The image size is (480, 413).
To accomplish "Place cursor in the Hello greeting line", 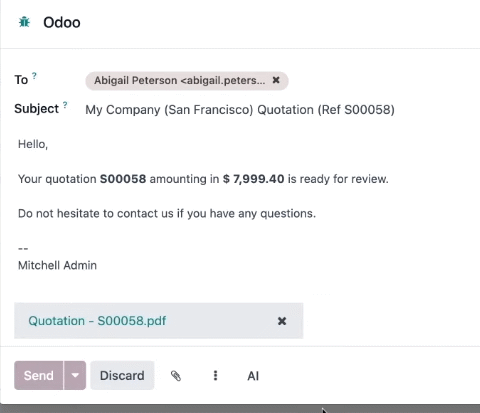I will [x=33, y=144].
